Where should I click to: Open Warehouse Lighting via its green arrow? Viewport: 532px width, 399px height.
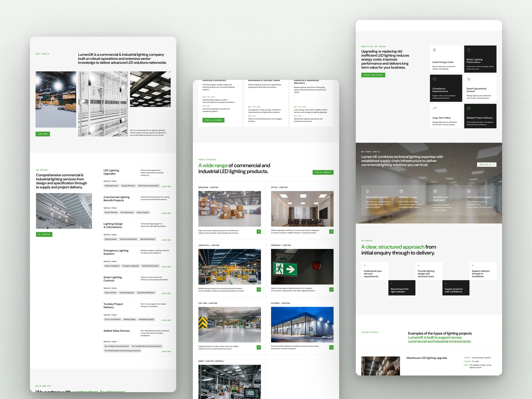259,232
